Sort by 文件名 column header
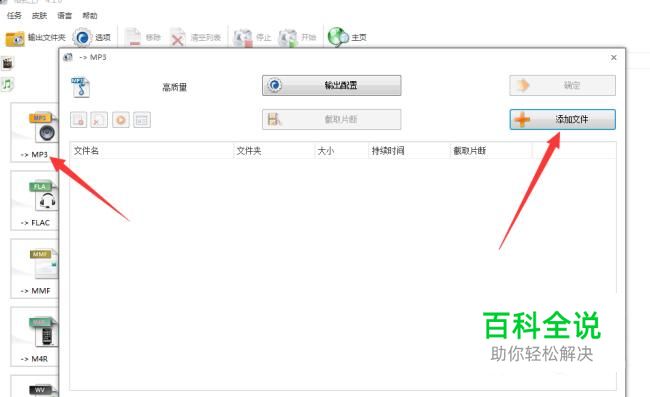 152,151
